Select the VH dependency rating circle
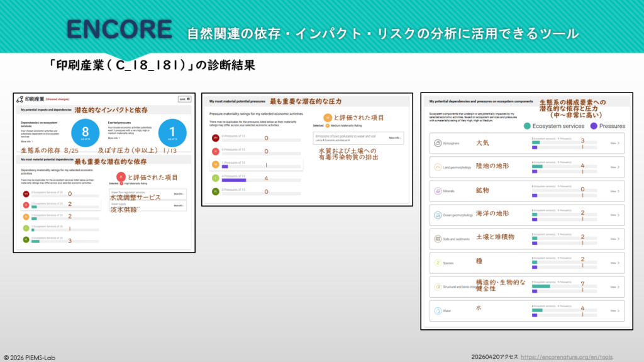The width and height of the screenshot is (644, 362). (x=26, y=194)
